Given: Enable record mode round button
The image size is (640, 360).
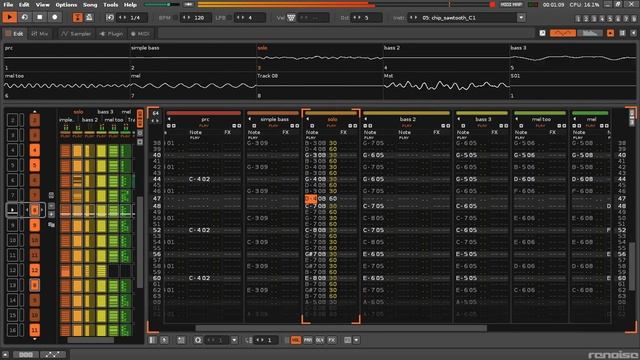Looking at the screenshot, I should (55, 17).
